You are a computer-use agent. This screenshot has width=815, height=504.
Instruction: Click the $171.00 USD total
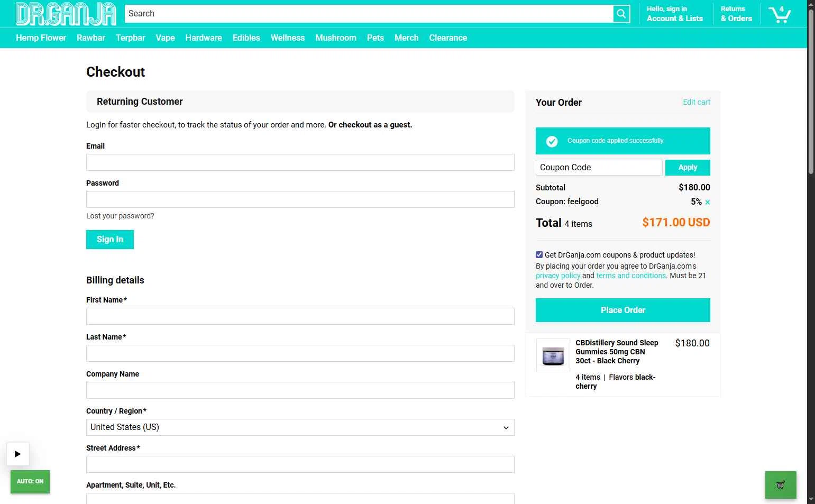click(676, 223)
